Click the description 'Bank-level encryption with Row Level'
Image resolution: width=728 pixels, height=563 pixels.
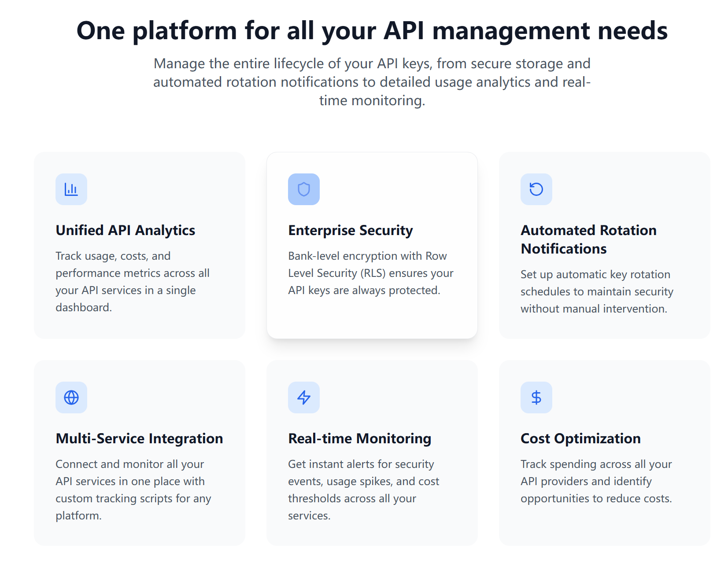tap(371, 273)
